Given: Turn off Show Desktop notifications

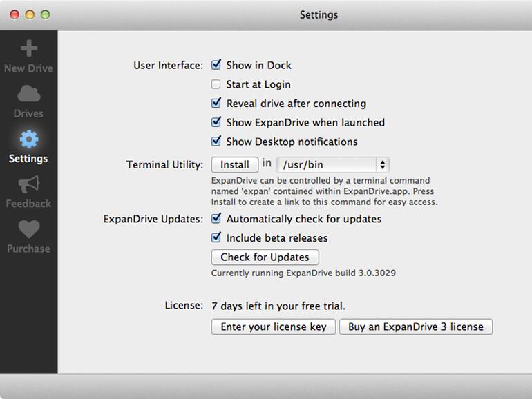Looking at the screenshot, I should 216,142.
